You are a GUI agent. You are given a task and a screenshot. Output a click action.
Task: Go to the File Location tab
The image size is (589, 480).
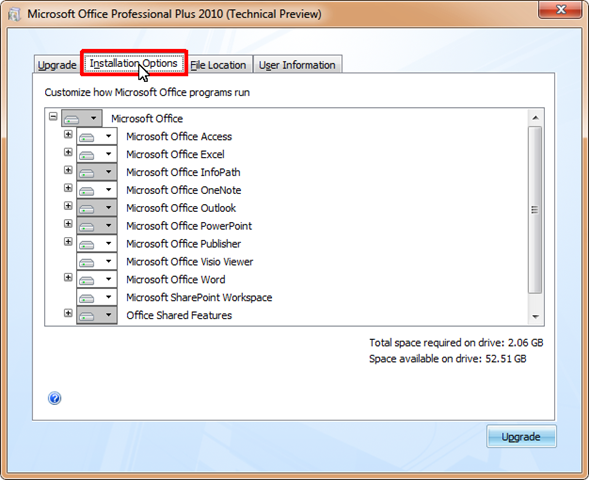point(218,65)
